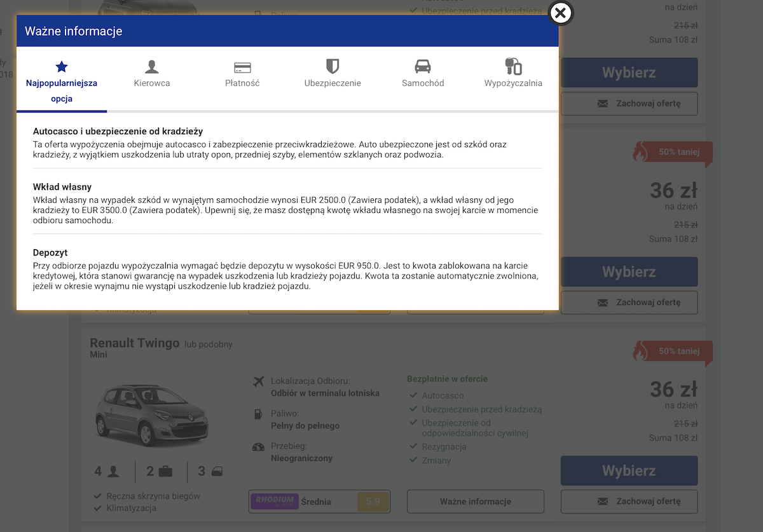Click the fuel pump Paliwo icon

[x=258, y=414]
